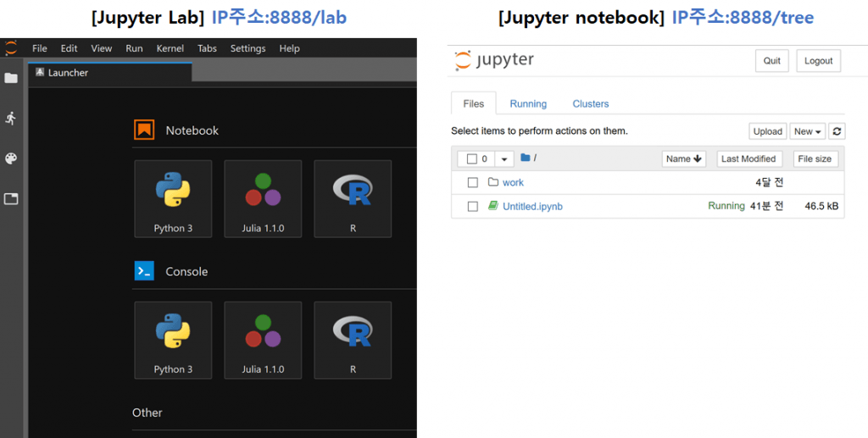Launch an R notebook under Notebook
The width and height of the screenshot is (868, 438).
(353, 198)
